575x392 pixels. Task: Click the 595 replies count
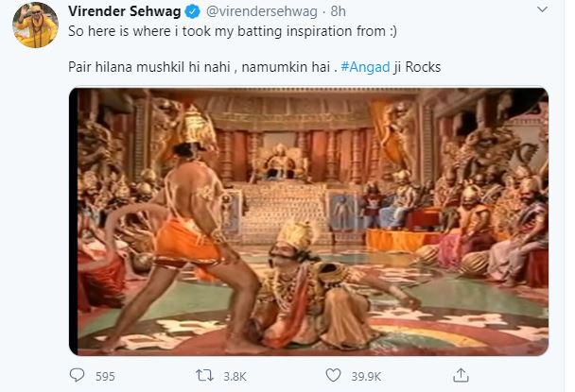pyautogui.click(x=105, y=377)
